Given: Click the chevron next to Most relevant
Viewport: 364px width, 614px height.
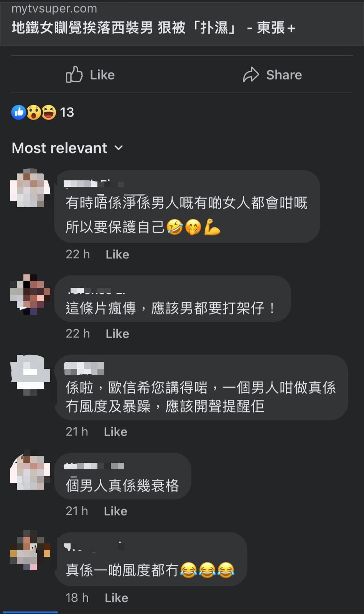Looking at the screenshot, I should point(119,148).
